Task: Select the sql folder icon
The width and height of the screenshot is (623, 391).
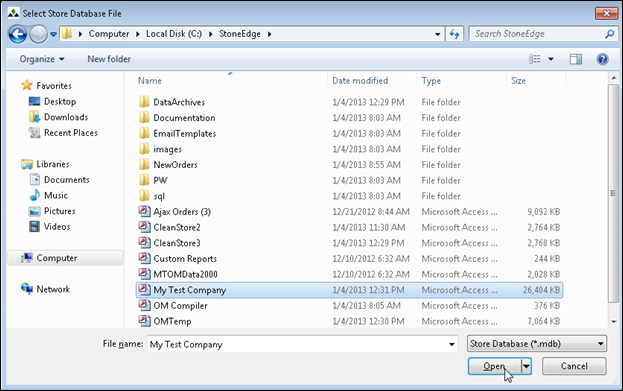Action: pyautogui.click(x=144, y=196)
